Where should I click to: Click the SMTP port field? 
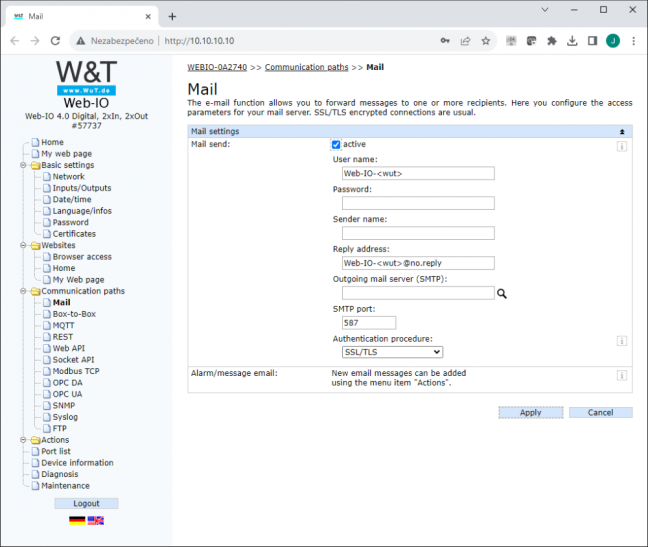tap(369, 323)
